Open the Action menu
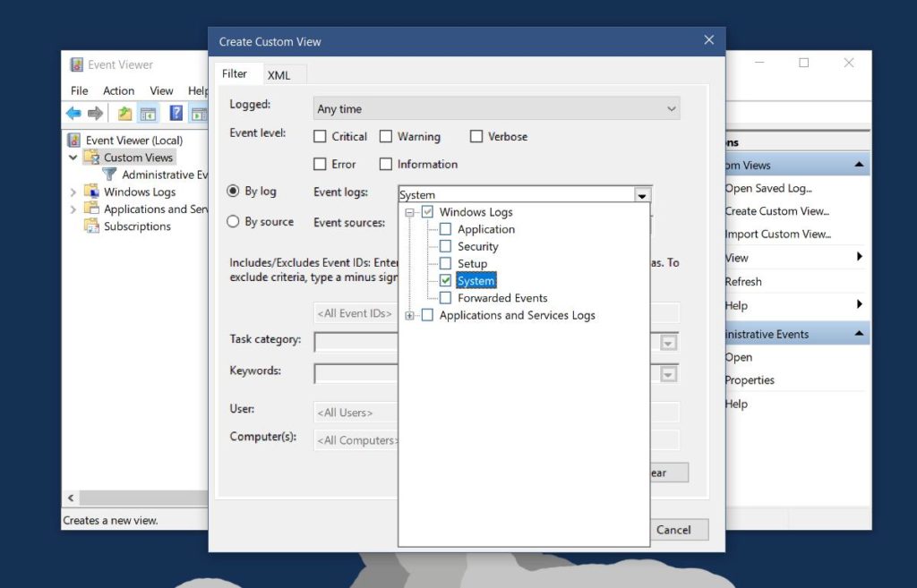This screenshot has width=917, height=588. (x=118, y=90)
